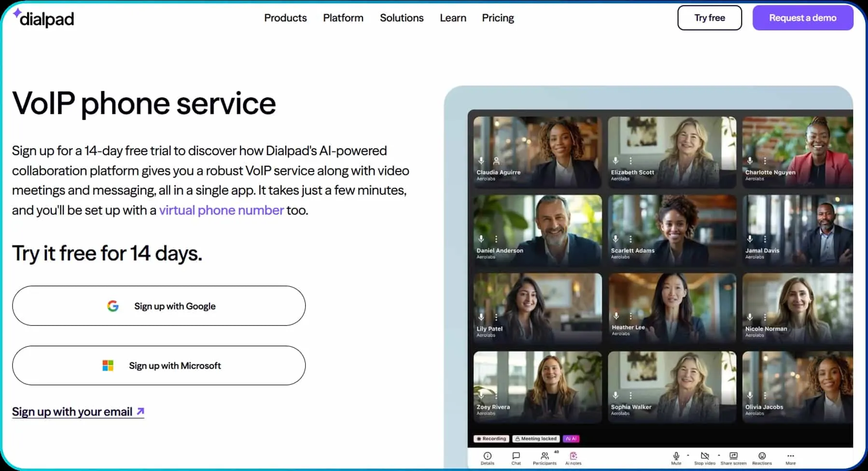This screenshot has height=471, width=868.
Task: Click the 'Try it free for 14 days.' text
Action: [107, 253]
